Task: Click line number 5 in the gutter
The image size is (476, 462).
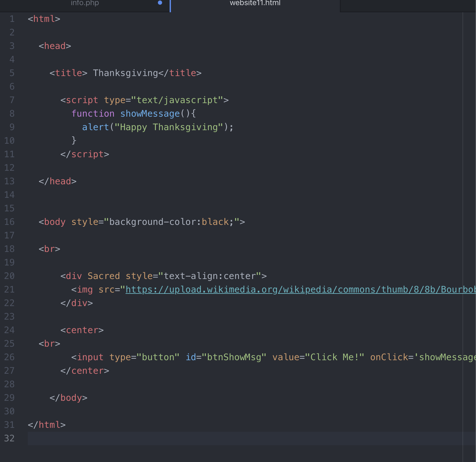Action: 12,73
